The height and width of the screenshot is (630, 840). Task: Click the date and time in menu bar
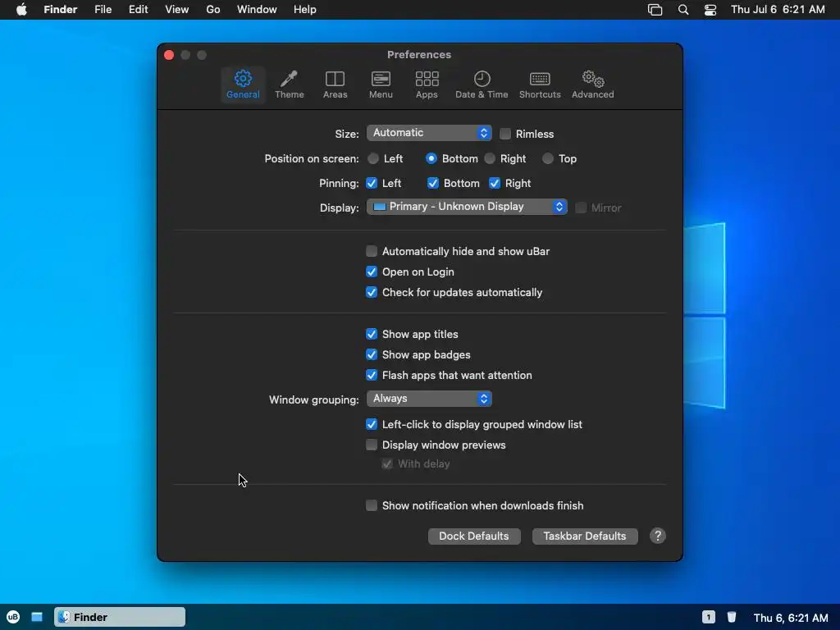tap(778, 10)
